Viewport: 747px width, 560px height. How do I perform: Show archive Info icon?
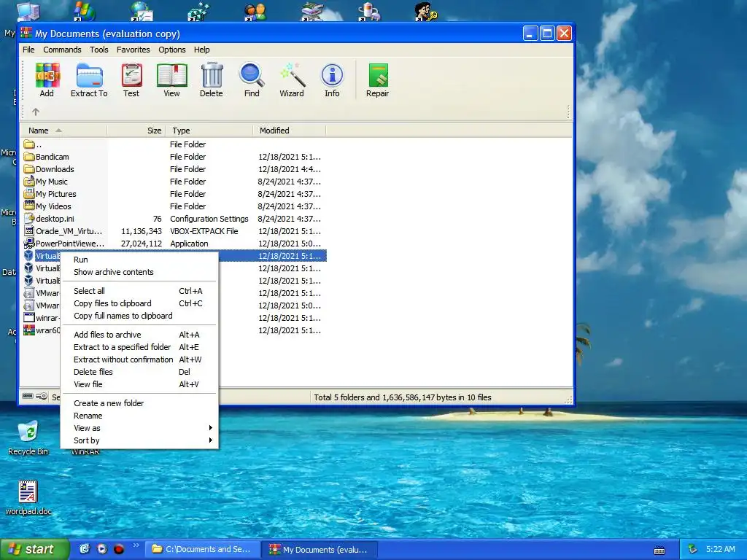pos(332,80)
